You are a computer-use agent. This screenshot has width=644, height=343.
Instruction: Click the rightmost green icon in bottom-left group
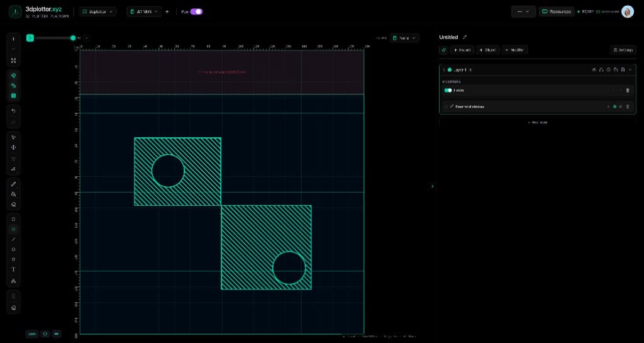[x=57, y=334]
